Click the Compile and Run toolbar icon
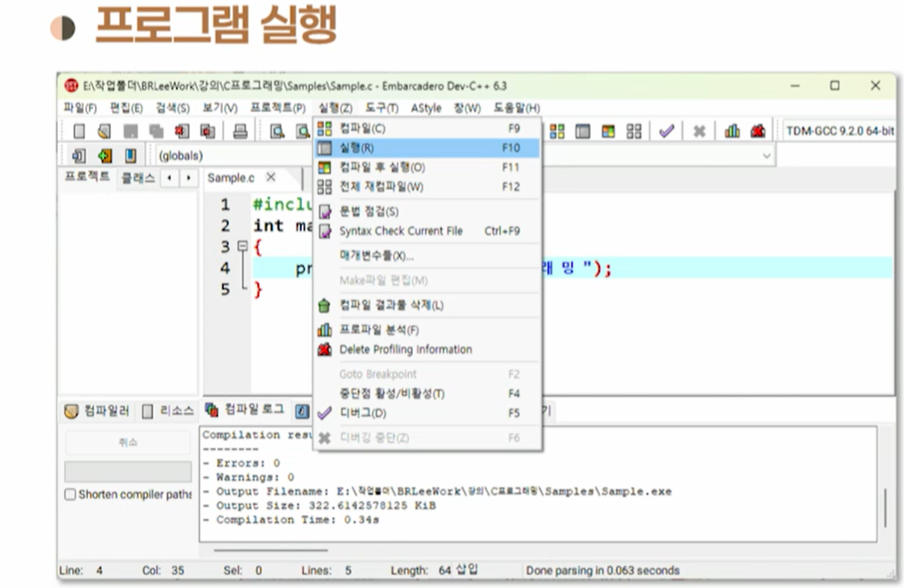This screenshot has width=904, height=588. pyautogui.click(x=608, y=132)
